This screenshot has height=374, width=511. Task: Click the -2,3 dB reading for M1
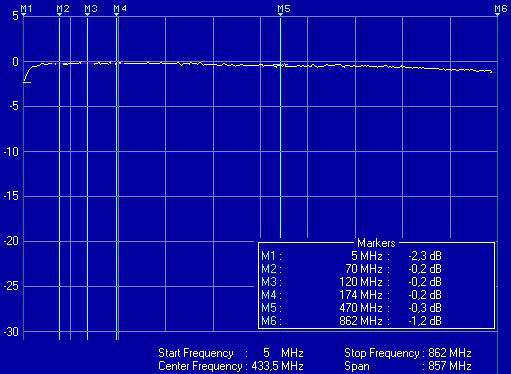tap(425, 256)
